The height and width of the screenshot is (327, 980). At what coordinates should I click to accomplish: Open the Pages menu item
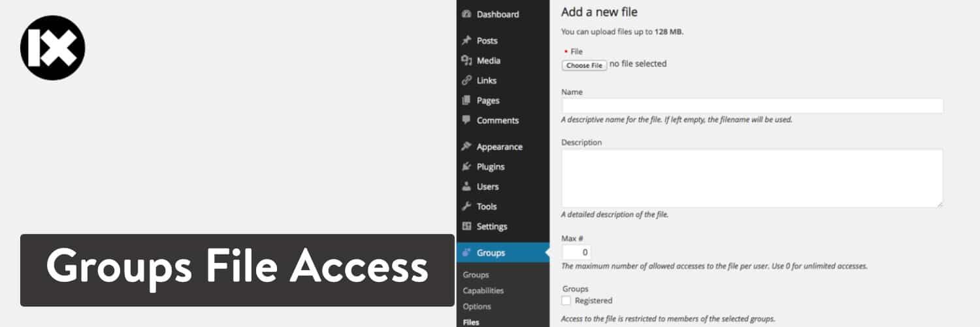click(487, 101)
